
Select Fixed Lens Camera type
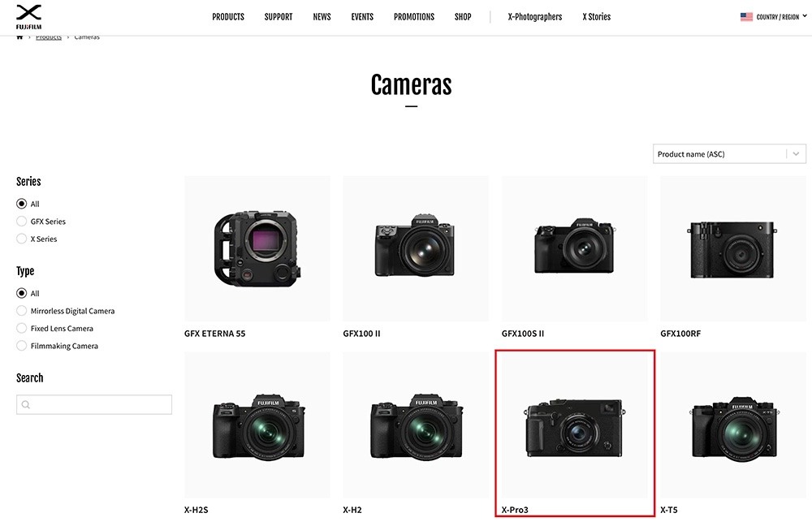click(x=21, y=328)
